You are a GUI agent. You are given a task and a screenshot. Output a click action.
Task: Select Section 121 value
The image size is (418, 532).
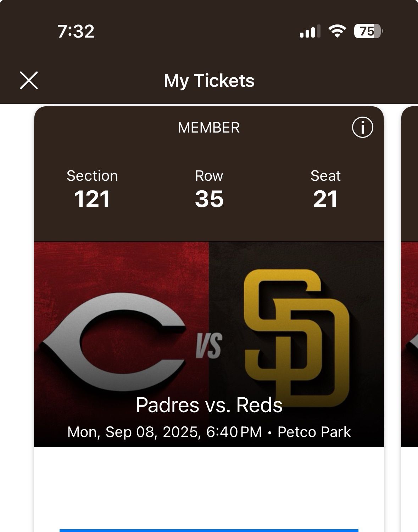pos(92,199)
